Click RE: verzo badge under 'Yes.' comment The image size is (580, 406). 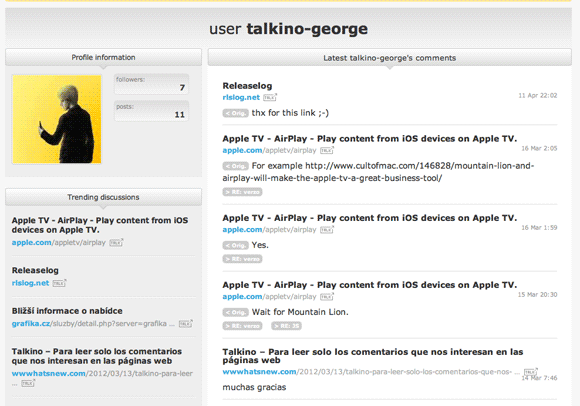point(242,259)
